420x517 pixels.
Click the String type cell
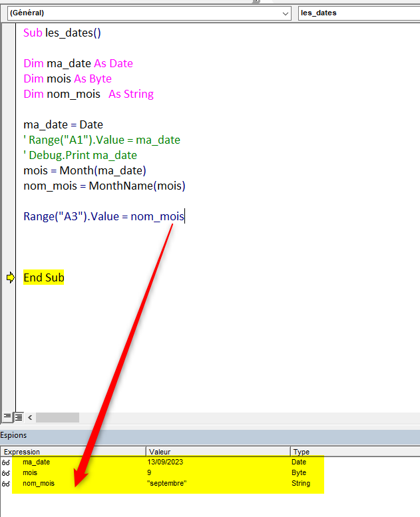point(301,483)
